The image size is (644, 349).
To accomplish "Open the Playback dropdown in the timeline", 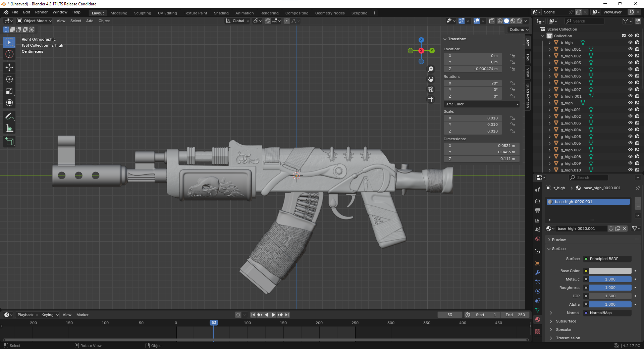I will pos(28,315).
